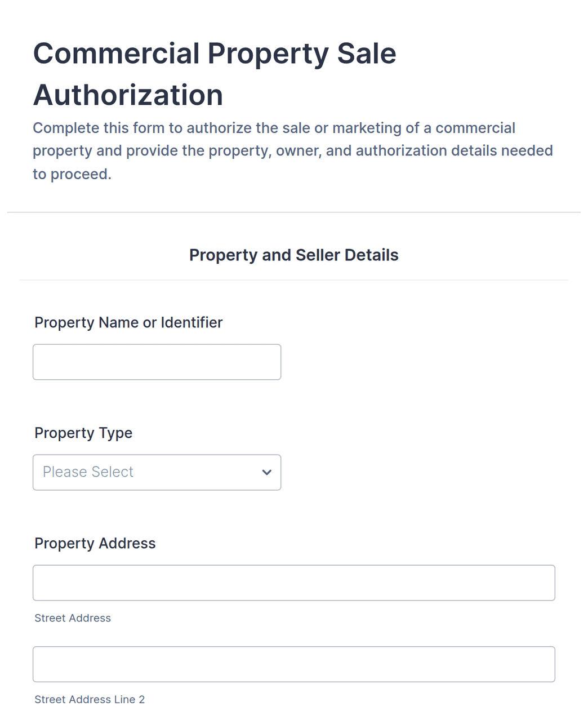
Task: Click the divider line below the description
Action: (x=294, y=212)
